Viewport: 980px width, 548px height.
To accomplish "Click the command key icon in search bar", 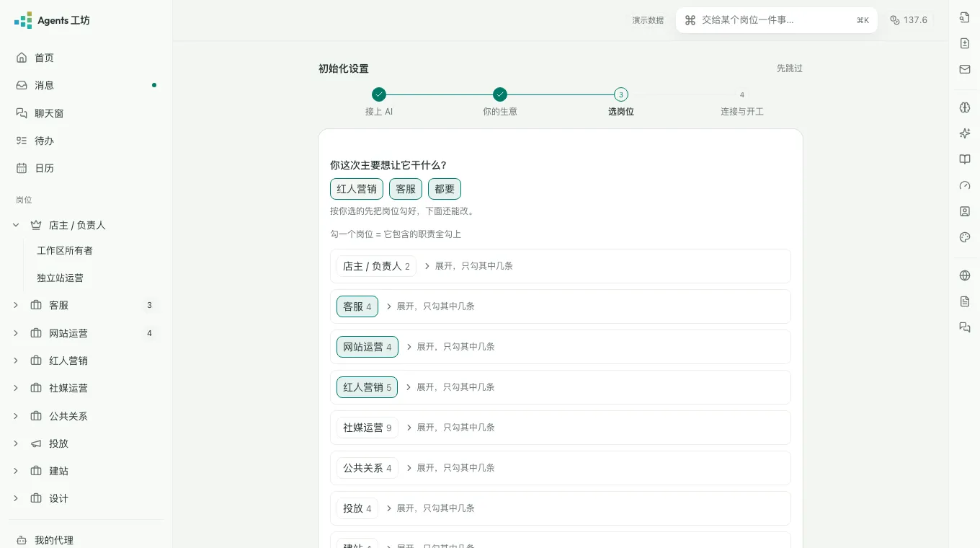I will coord(690,20).
